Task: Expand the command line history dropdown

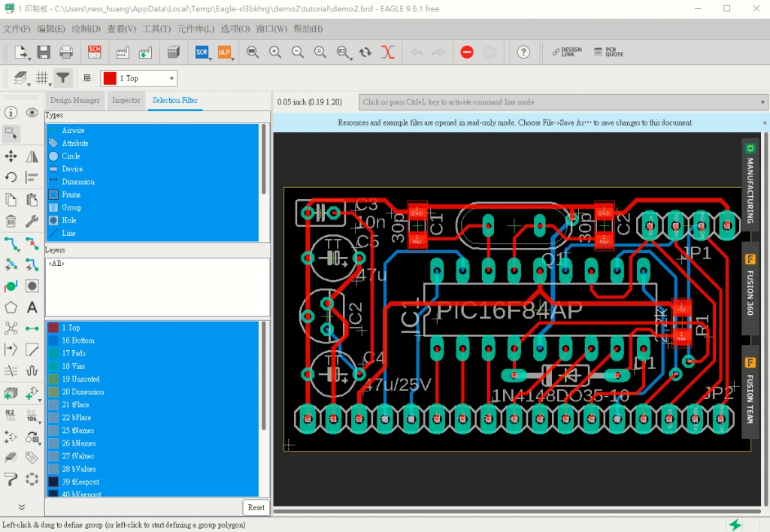Action: pos(762,102)
